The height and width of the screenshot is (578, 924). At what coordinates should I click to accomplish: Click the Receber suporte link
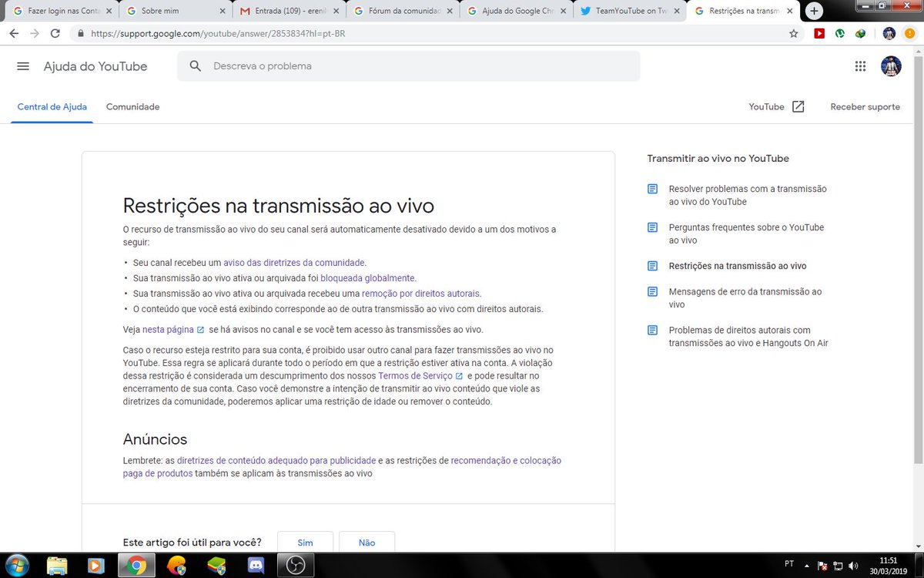[x=865, y=107]
